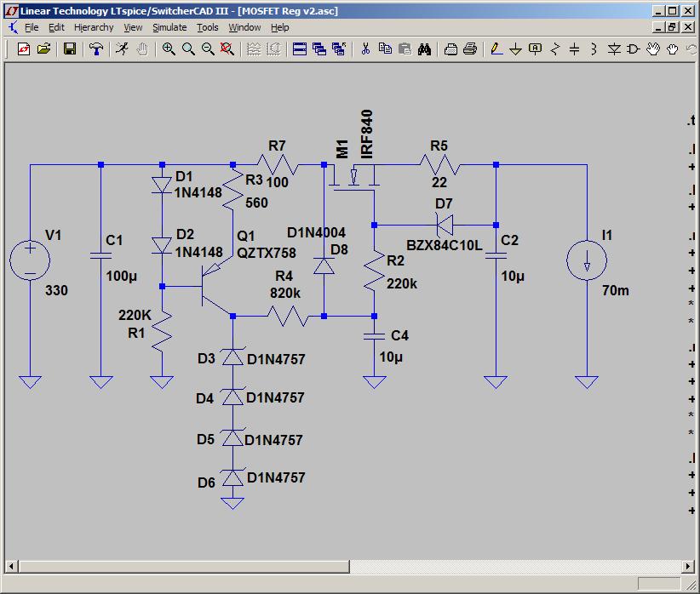Viewport: 700px width, 594px height.
Task: Click the horizontal scrollbar right arrow
Action: pos(688,566)
